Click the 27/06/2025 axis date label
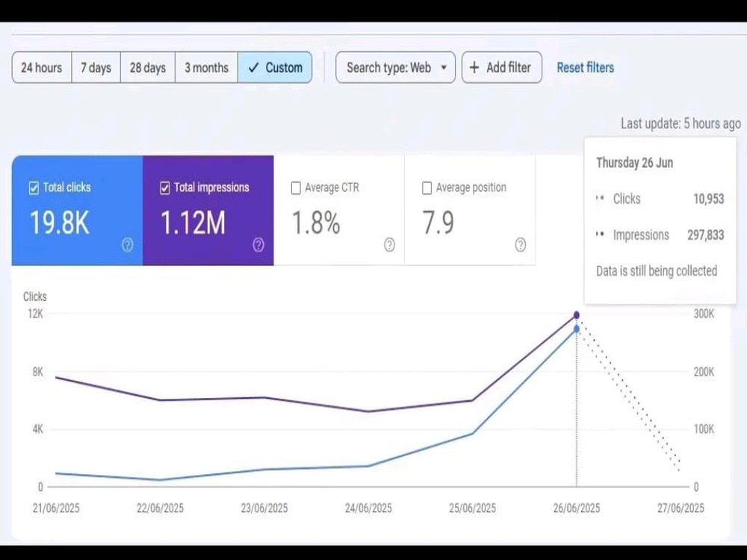Viewport: 747px width, 560px height. click(681, 508)
